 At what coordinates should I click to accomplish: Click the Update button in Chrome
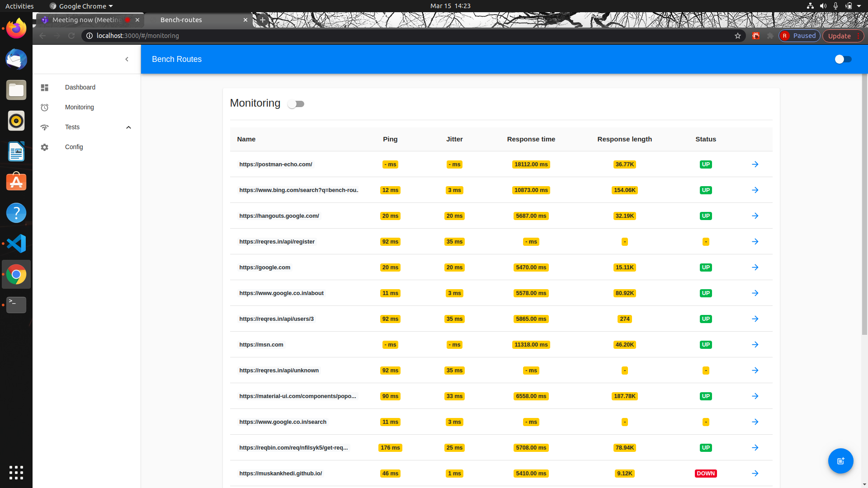[843, 36]
